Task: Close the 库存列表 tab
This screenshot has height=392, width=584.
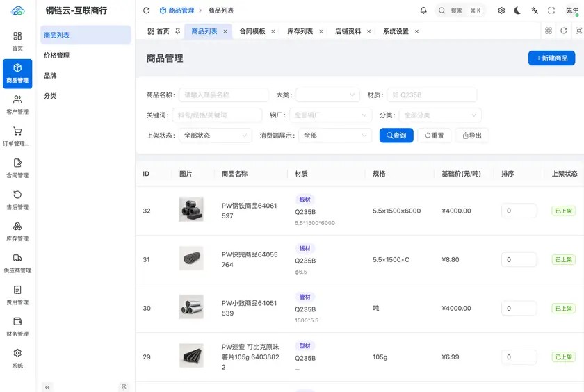Action: pos(321,31)
